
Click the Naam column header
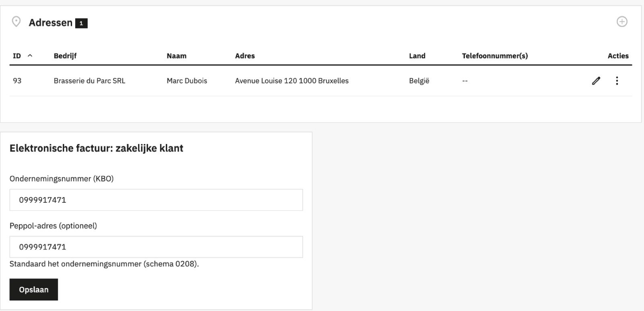[177, 56]
